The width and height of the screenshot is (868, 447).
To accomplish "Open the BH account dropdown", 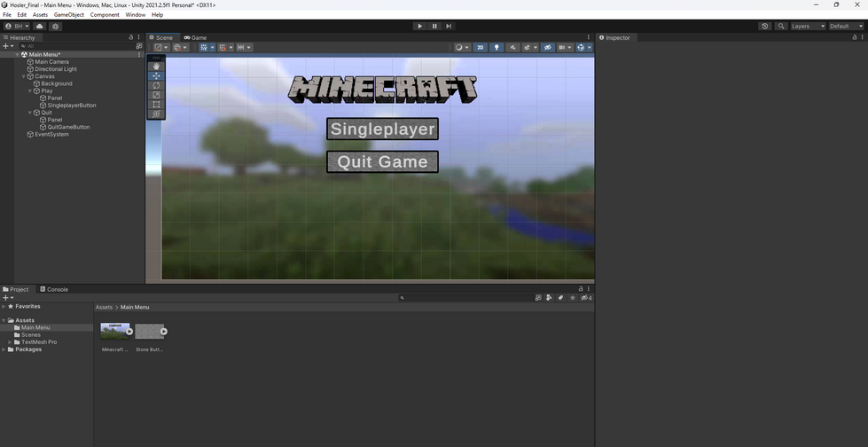I will point(17,26).
